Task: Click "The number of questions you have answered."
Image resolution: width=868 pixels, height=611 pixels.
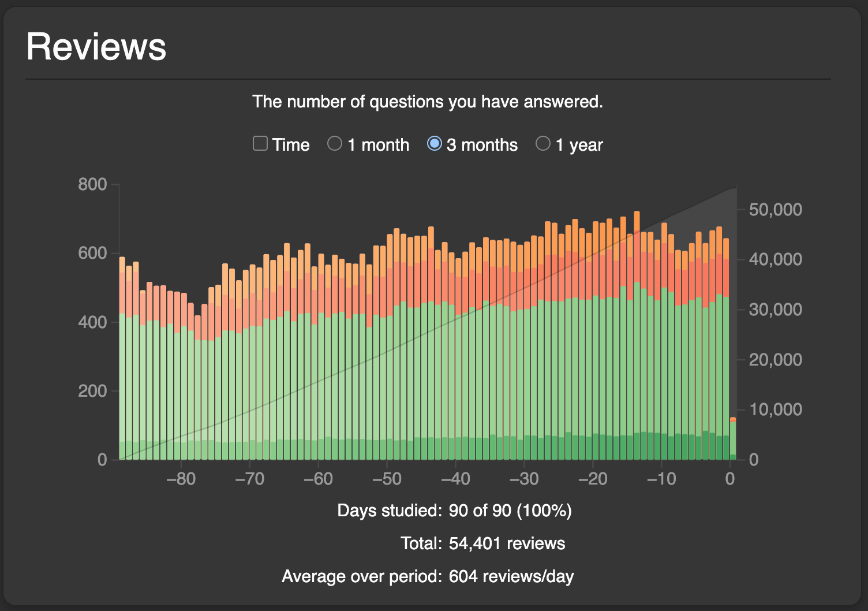Action: click(428, 102)
